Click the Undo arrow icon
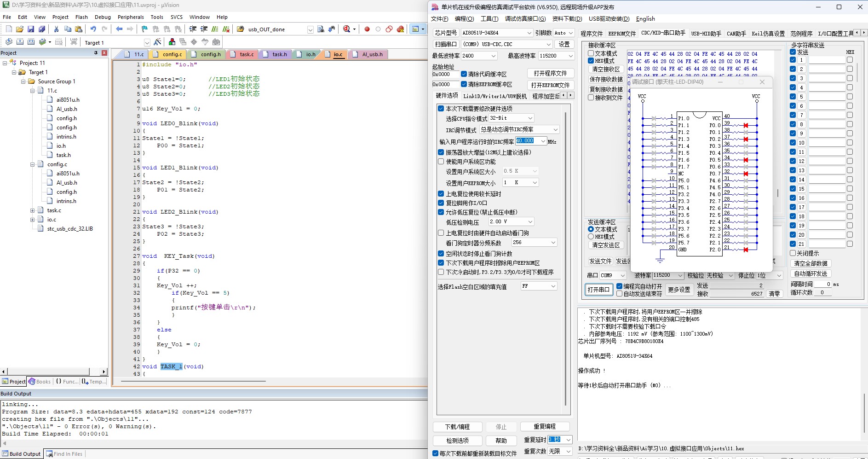This screenshot has width=868, height=459. click(93, 29)
